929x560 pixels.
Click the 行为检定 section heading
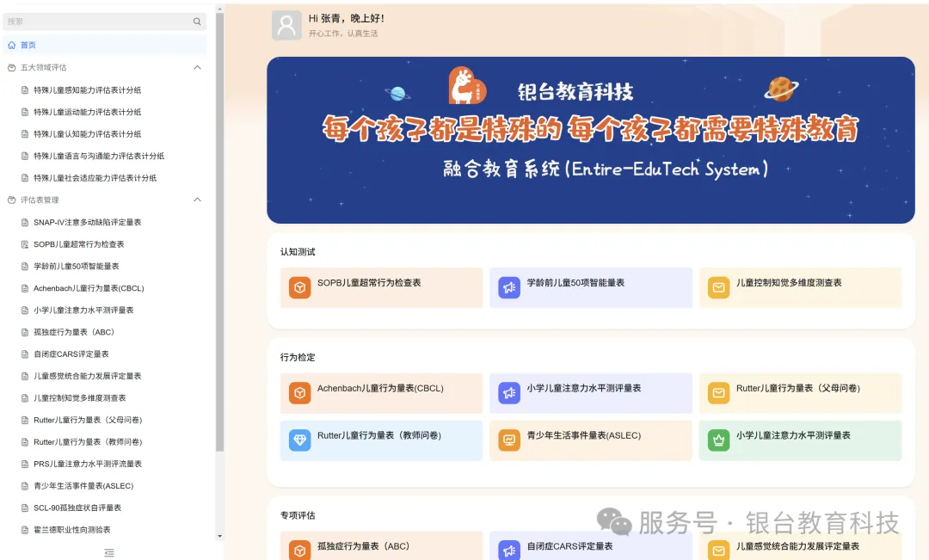point(298,357)
